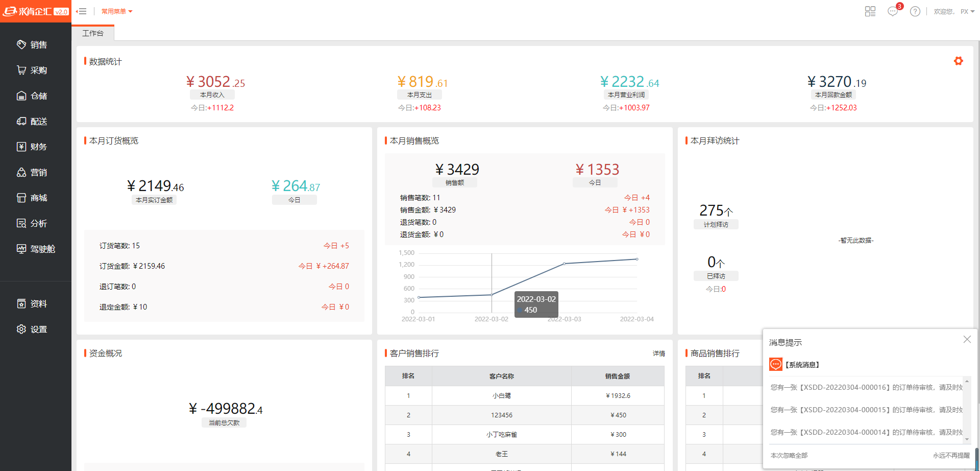Click the help question mark icon
This screenshot has height=471, width=980.
[x=915, y=11]
